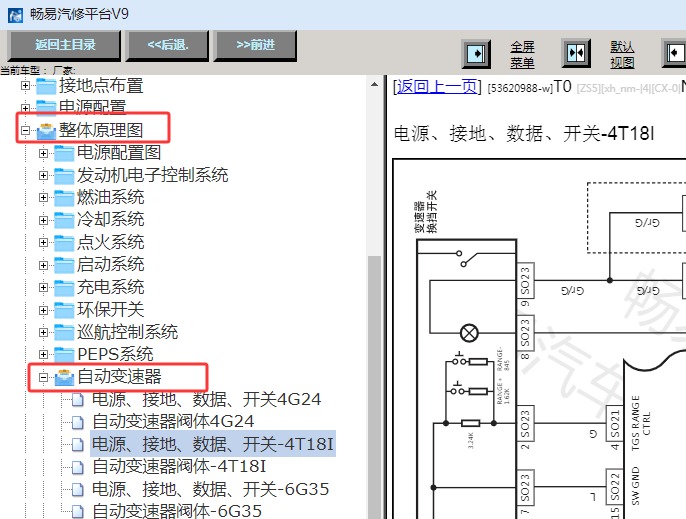Click the 自动变速器 open folder icon
Screen dimensions: 686x519
64,378
